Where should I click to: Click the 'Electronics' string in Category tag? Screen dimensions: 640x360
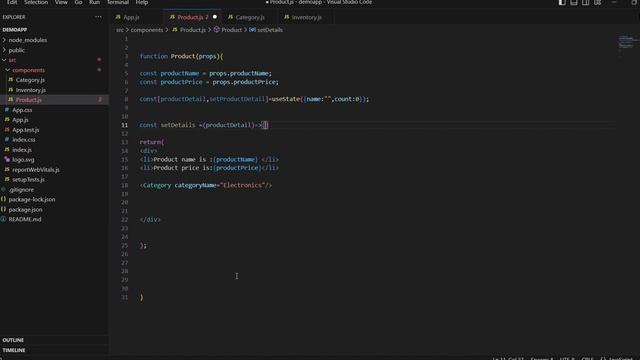click(x=242, y=185)
